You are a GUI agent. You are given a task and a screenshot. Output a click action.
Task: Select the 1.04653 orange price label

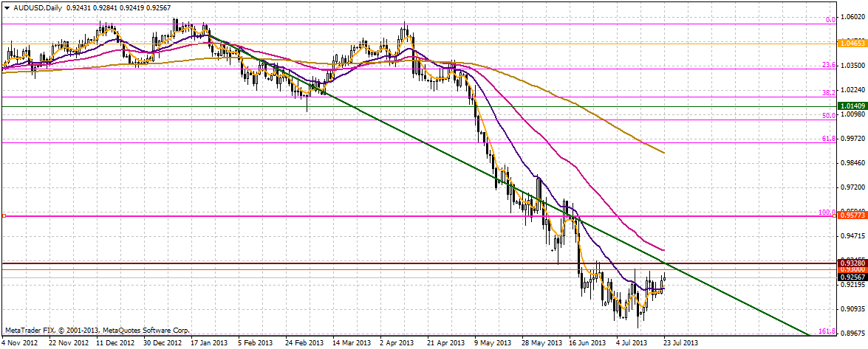(x=852, y=44)
